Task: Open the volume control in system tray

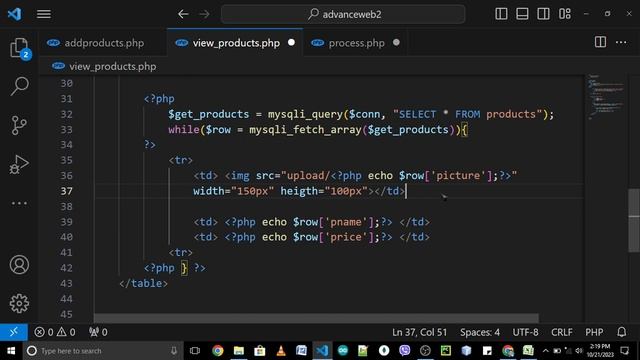Action: (578, 351)
